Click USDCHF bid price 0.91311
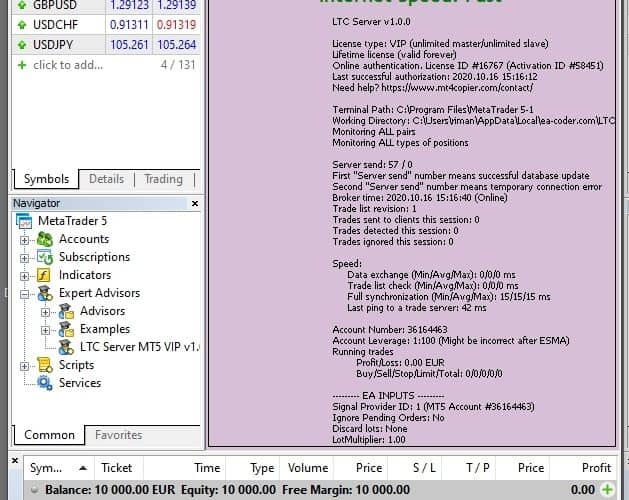The image size is (629, 500). click(129, 24)
